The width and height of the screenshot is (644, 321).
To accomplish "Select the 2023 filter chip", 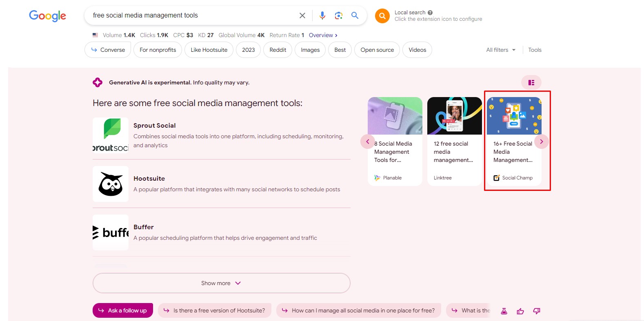I will pos(248,50).
